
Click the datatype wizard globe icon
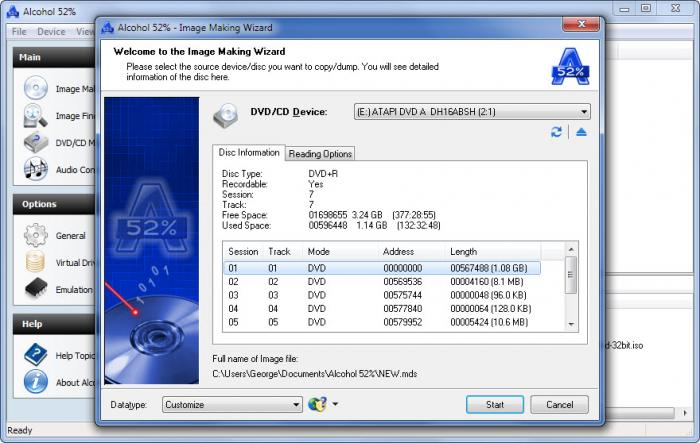click(317, 404)
